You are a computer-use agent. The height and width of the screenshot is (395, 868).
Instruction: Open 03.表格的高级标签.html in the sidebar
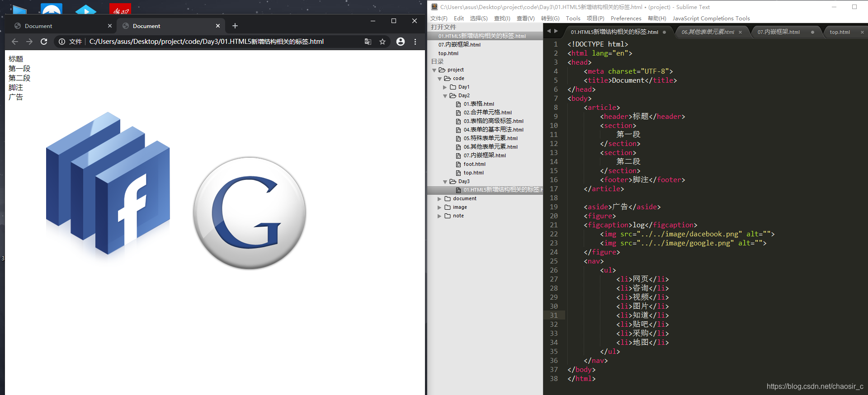(x=493, y=121)
